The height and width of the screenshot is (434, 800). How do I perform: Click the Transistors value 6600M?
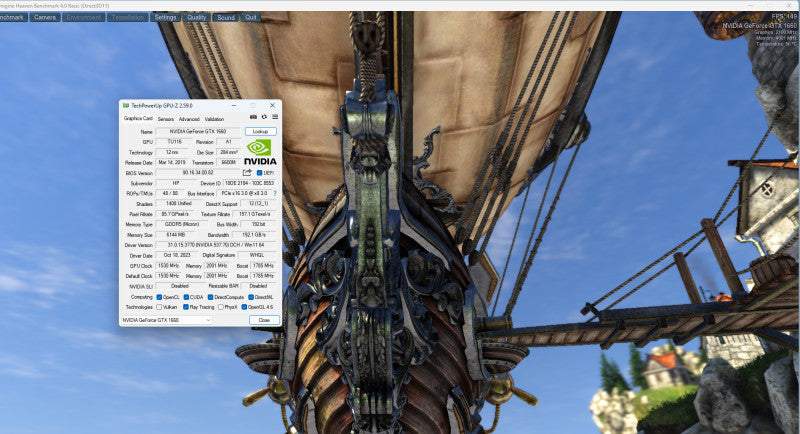point(229,162)
